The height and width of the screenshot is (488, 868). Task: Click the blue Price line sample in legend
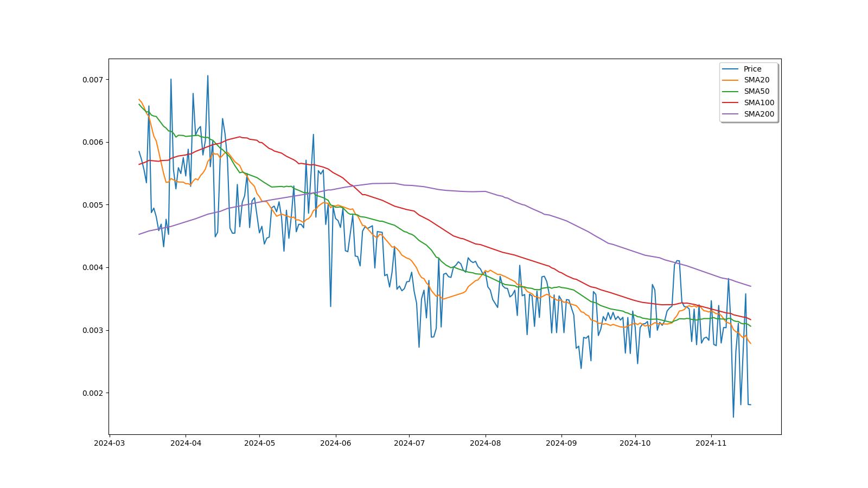pos(731,69)
